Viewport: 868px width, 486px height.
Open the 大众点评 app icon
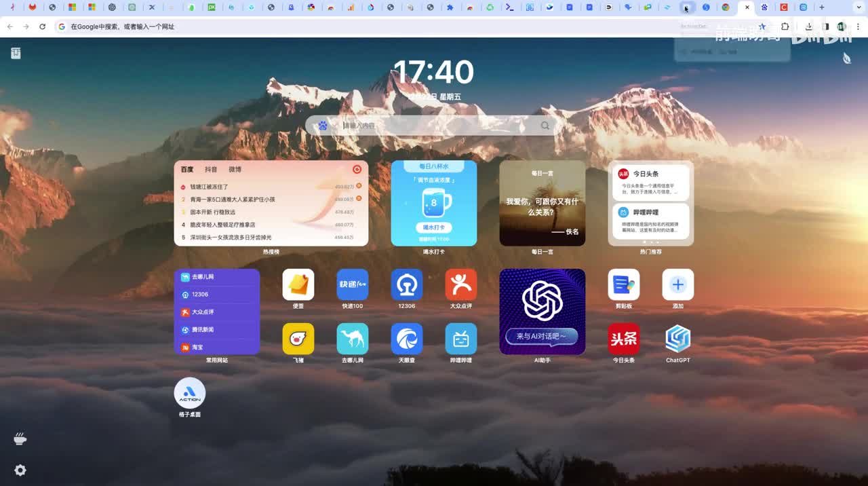pos(460,284)
